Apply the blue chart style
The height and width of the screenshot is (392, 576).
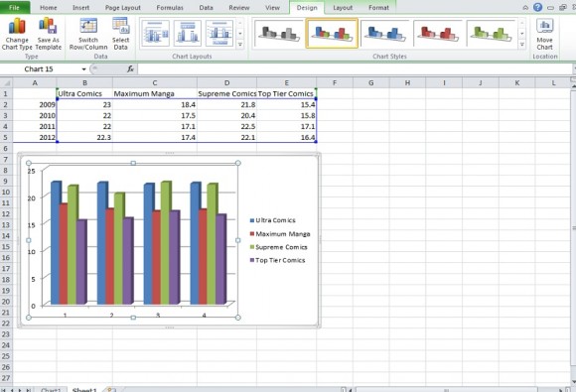pos(385,34)
